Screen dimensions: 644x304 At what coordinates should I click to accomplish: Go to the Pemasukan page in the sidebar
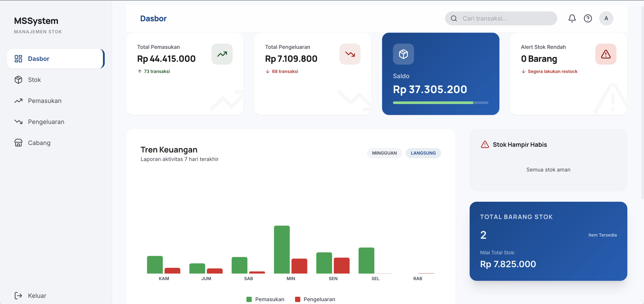pyautogui.click(x=44, y=101)
